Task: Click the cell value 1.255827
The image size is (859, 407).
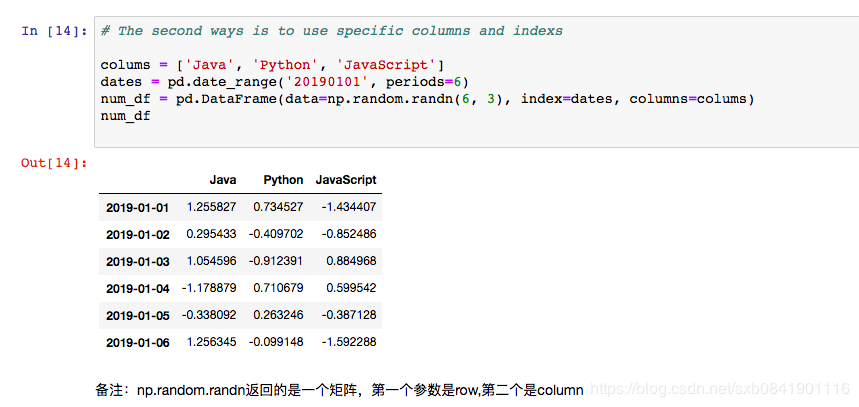Action: coord(212,208)
